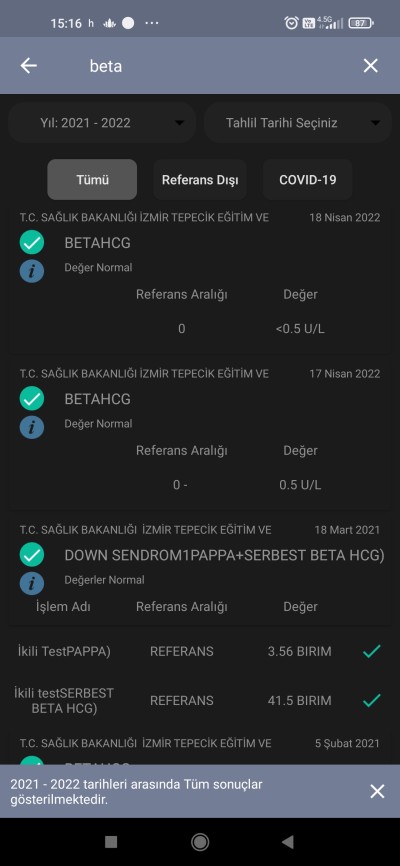Tap checkmark beside 41.5 BIRIM value

(372, 701)
